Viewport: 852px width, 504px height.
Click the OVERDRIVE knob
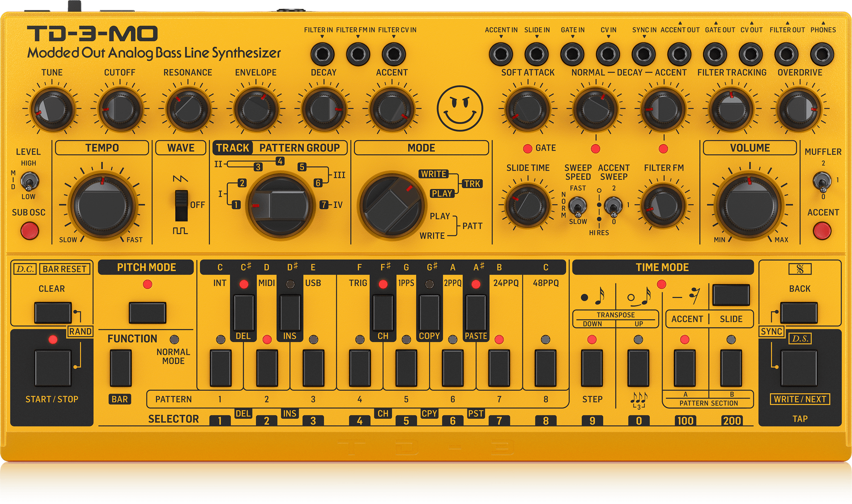coord(800,109)
